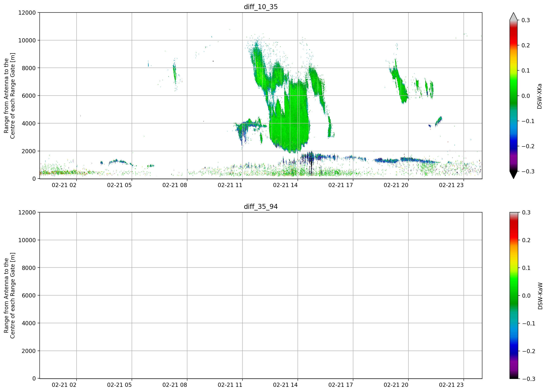Click the "0.1" tick on DSW-KaW colorbar

(526, 268)
